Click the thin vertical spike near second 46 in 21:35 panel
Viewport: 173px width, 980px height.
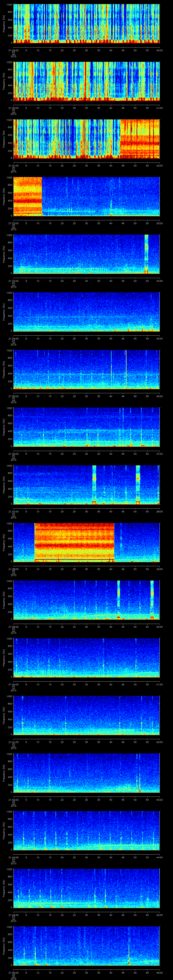tap(126, 369)
